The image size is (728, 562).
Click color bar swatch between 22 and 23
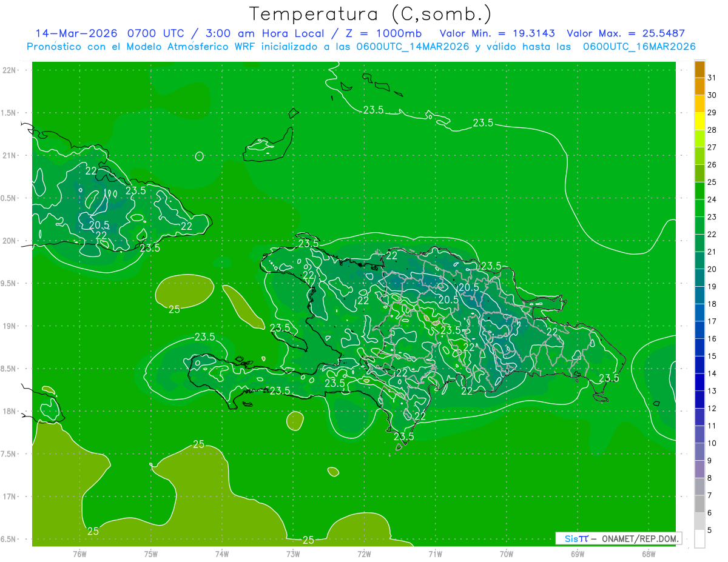(x=699, y=226)
